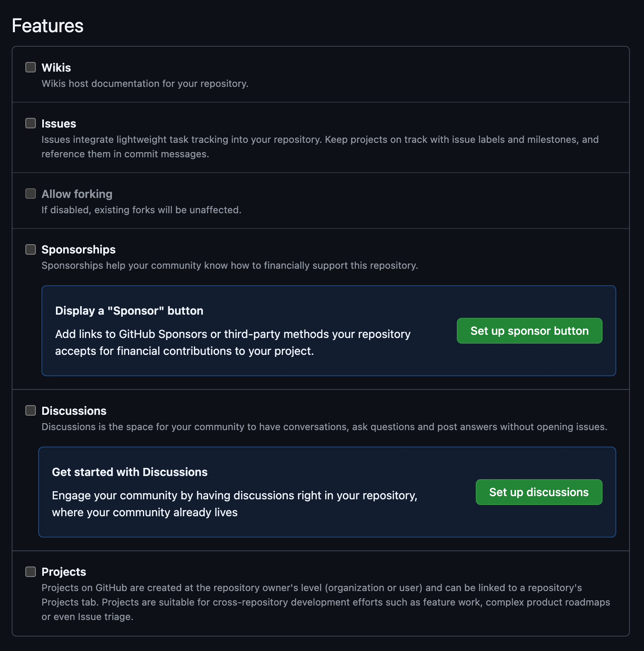Click the existing forks unaffected description
The image size is (644, 651).
tap(141, 210)
